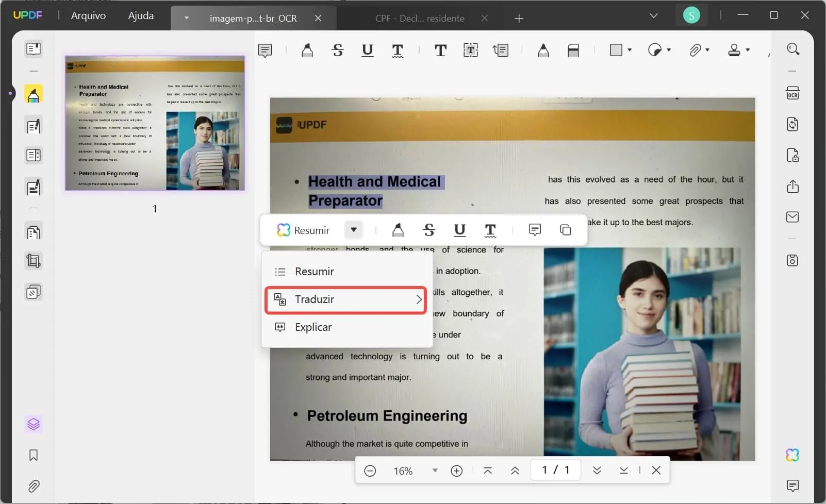Toggle the layers panel in left sidebar
The height and width of the screenshot is (504, 826).
click(34, 424)
